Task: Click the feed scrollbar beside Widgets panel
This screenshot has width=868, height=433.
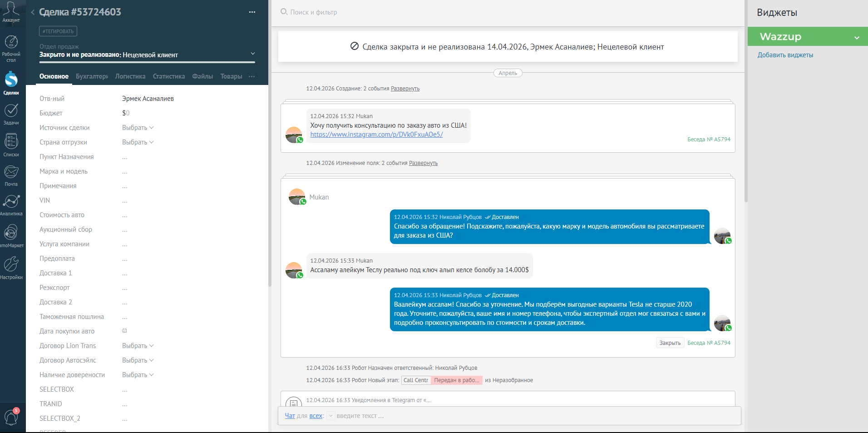Action: coord(745,101)
